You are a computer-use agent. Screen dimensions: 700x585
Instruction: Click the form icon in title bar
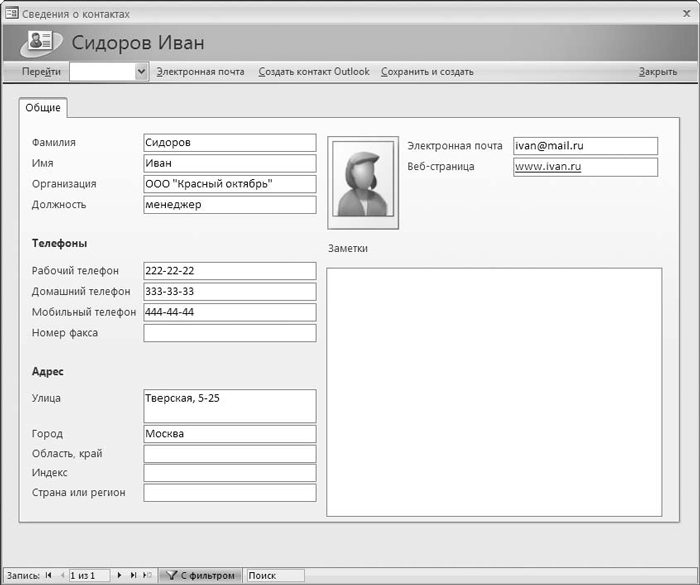(11, 14)
